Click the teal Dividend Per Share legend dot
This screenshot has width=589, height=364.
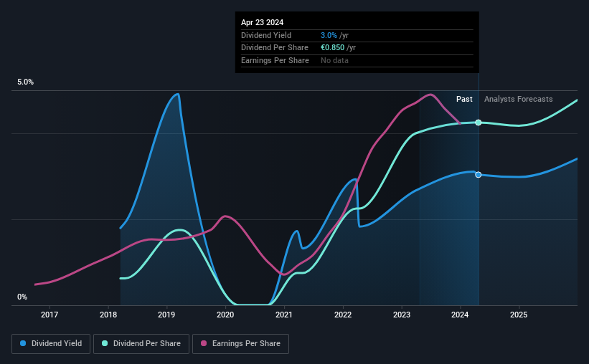point(105,343)
